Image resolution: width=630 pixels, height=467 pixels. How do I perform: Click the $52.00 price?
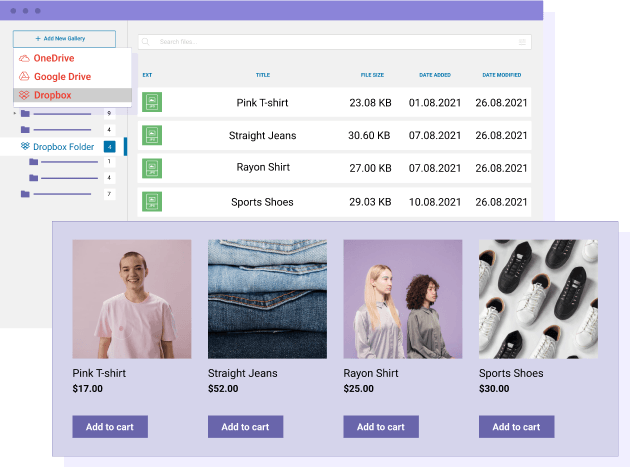point(223,389)
